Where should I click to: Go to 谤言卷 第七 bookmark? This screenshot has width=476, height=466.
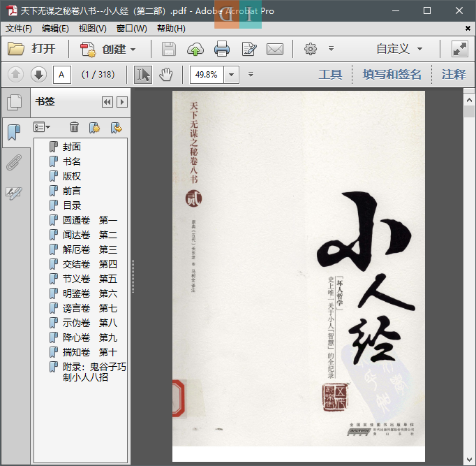coord(90,308)
